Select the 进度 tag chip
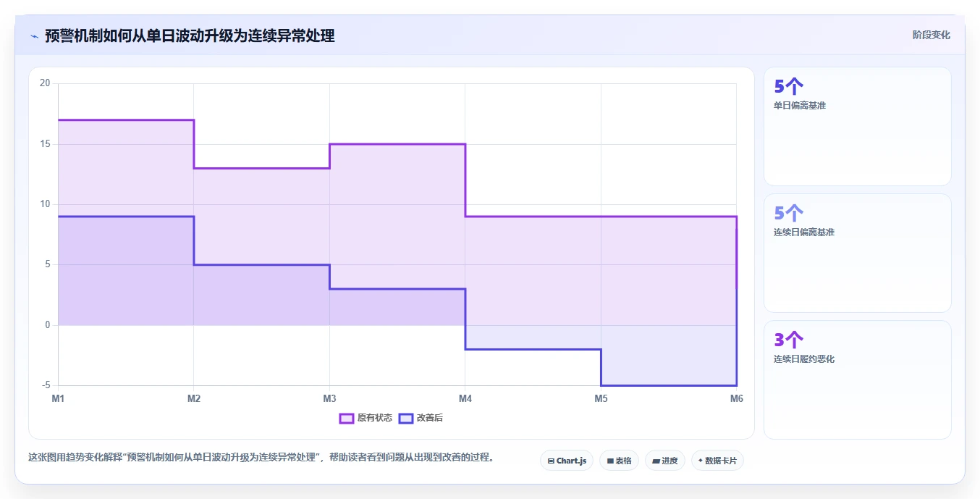This screenshot has width=980, height=499. click(x=665, y=461)
